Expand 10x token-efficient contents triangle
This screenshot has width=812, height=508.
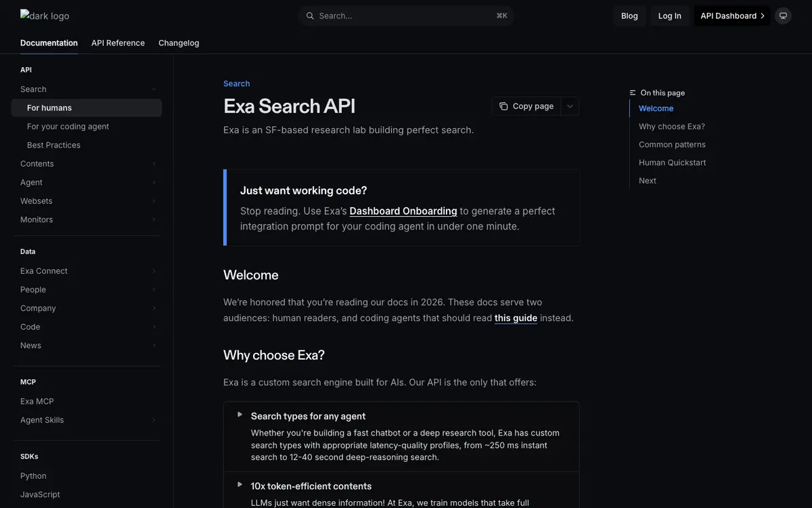click(x=240, y=484)
